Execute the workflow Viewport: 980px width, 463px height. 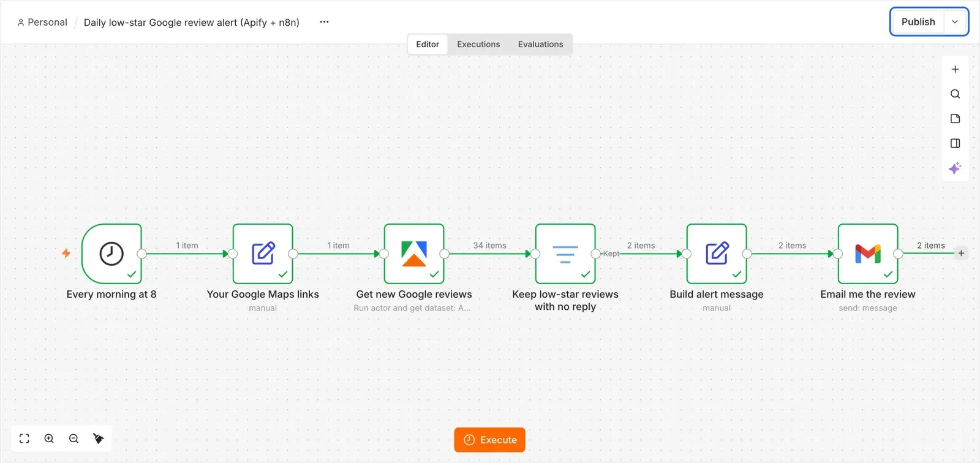coord(490,440)
